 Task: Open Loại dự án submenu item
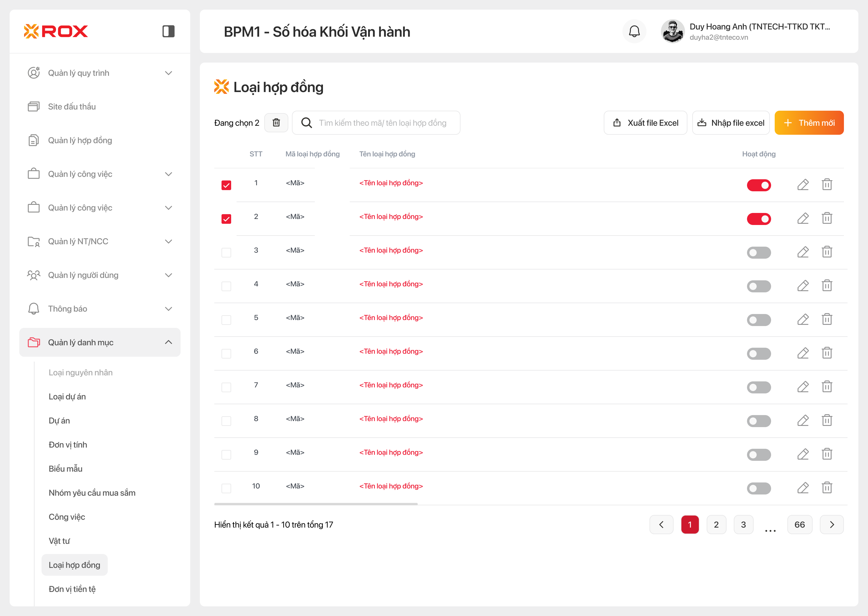pos(67,396)
